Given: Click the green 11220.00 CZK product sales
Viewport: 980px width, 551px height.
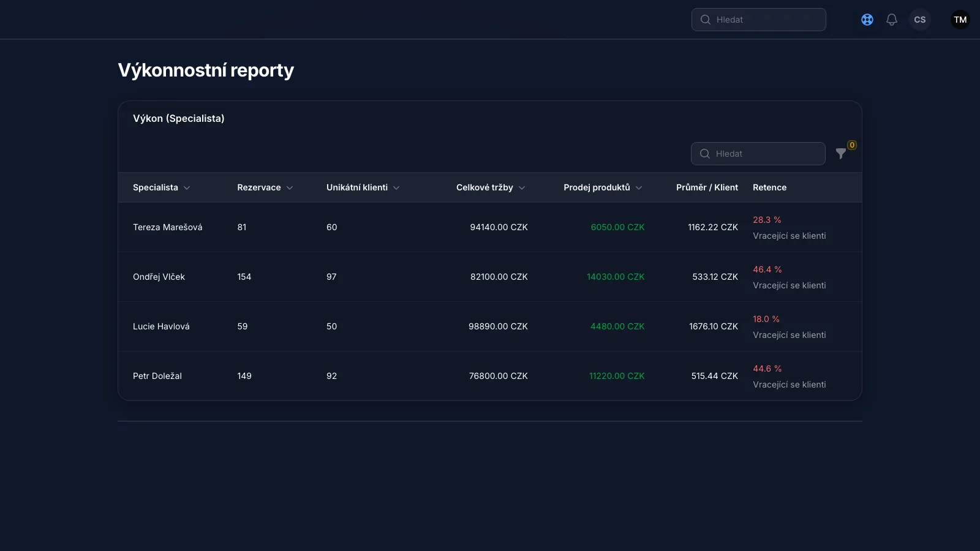Looking at the screenshot, I should (x=617, y=376).
